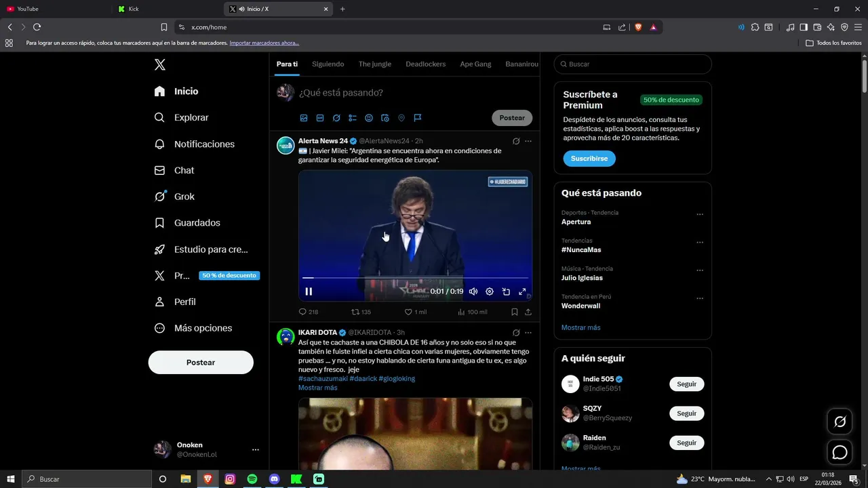Open Discord from the Windows taskbar
This screenshot has height=488, width=868.
pyautogui.click(x=274, y=479)
